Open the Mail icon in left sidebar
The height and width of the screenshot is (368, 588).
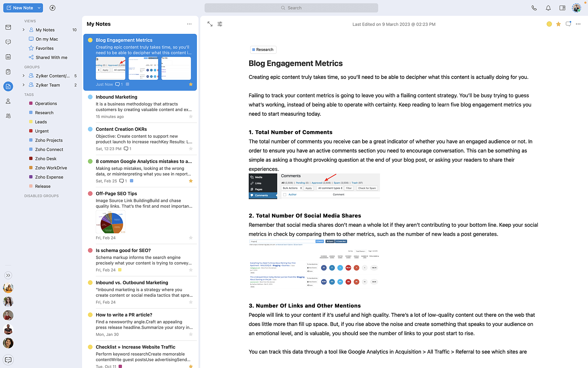point(8,27)
